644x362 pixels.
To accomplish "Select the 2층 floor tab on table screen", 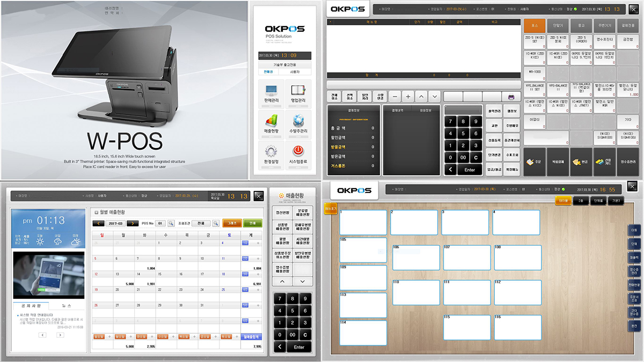I will click(x=581, y=201).
